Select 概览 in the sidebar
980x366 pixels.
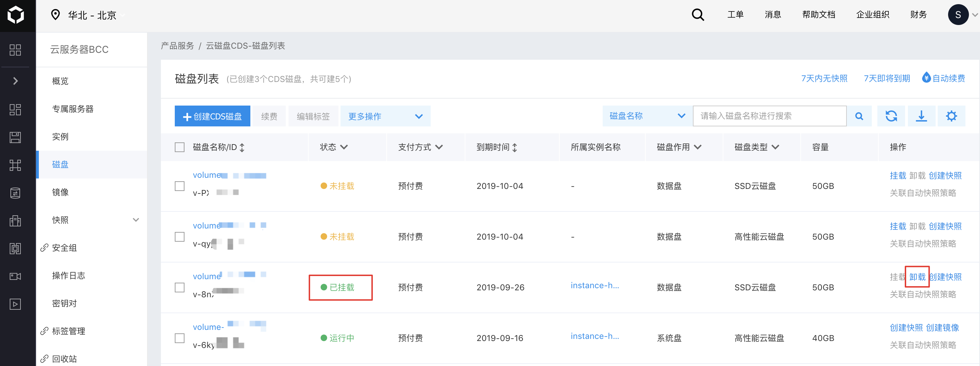(92, 81)
